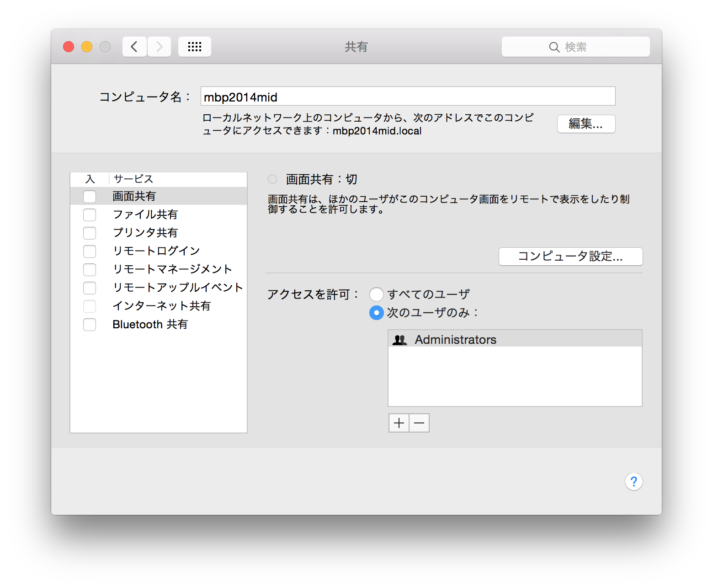Click the help question mark icon

click(x=633, y=481)
